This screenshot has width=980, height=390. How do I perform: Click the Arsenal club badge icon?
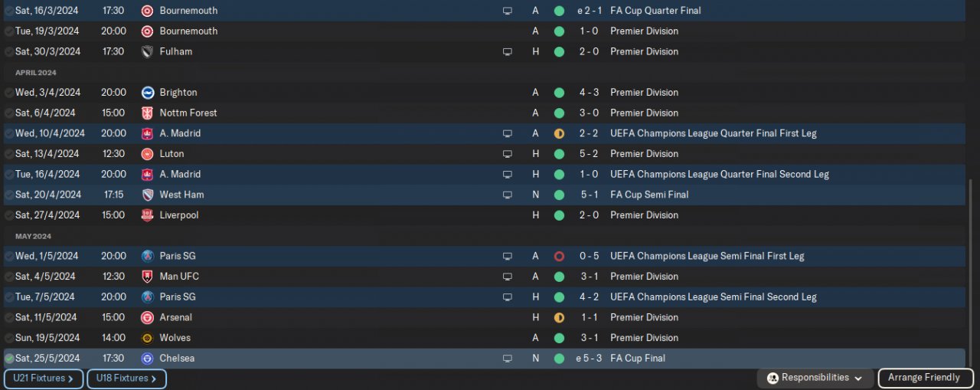(x=148, y=317)
